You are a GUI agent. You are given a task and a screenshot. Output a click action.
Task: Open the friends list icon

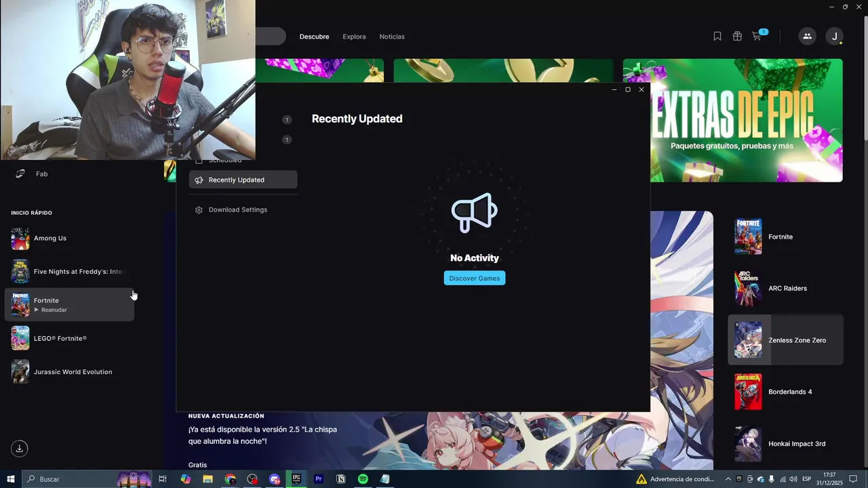click(x=807, y=37)
